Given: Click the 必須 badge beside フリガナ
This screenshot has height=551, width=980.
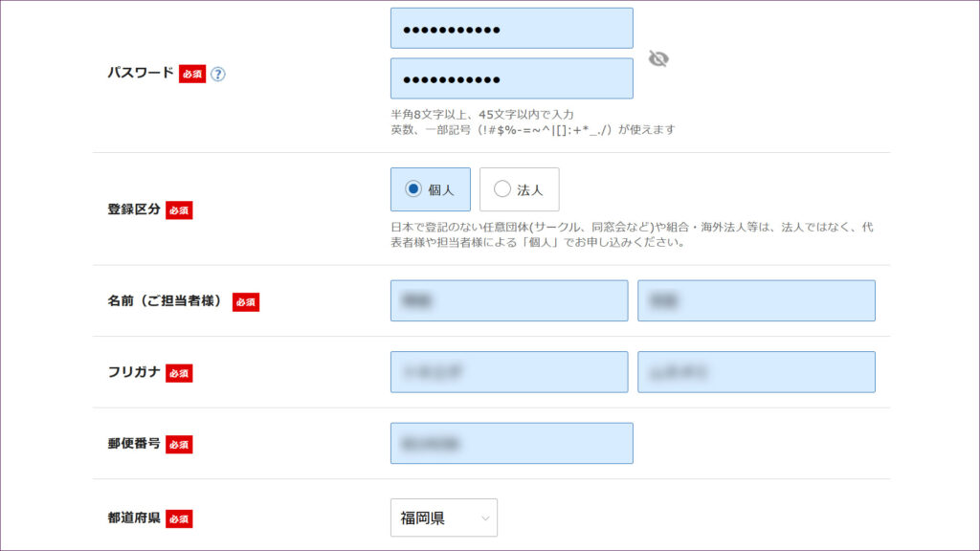Looking at the screenshot, I should click(179, 372).
